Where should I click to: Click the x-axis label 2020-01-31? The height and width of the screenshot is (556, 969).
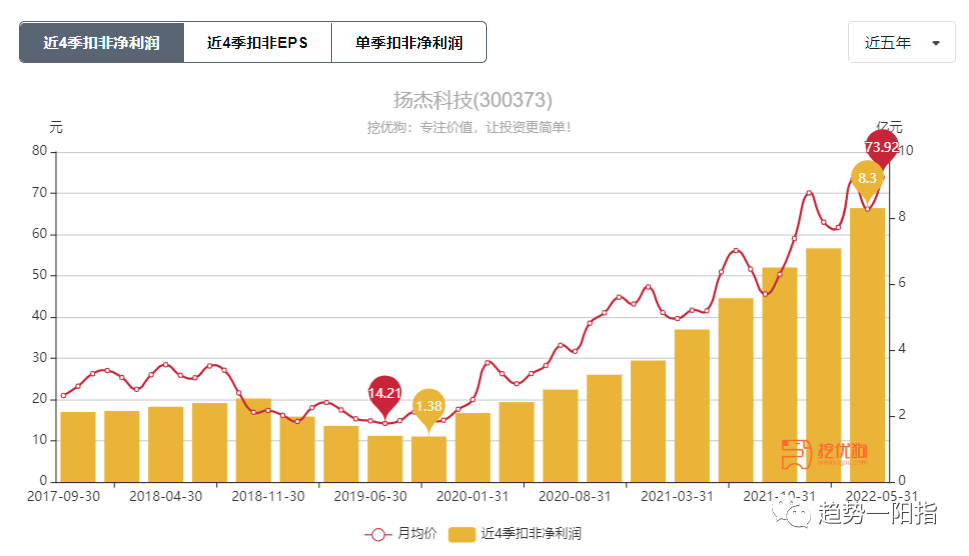[472, 496]
